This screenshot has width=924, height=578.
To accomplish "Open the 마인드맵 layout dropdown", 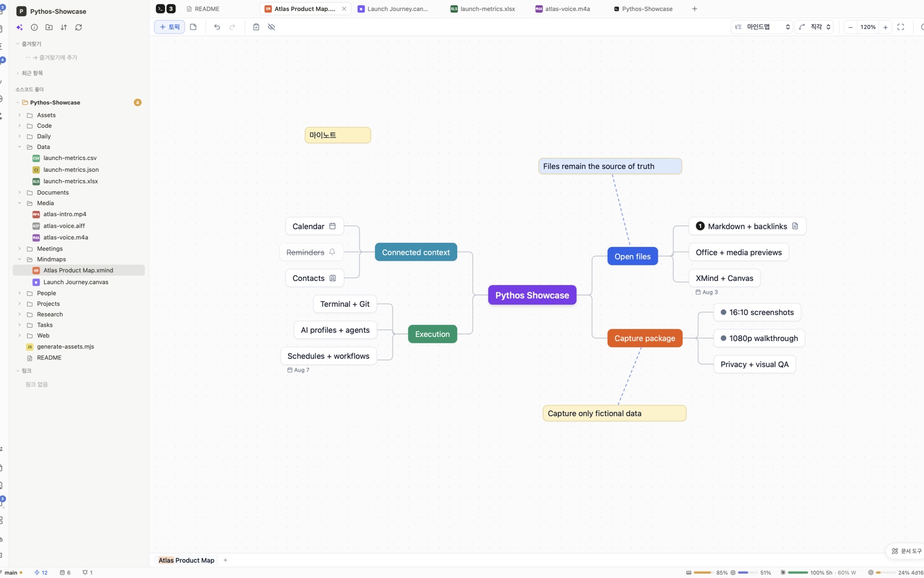I will coord(762,27).
